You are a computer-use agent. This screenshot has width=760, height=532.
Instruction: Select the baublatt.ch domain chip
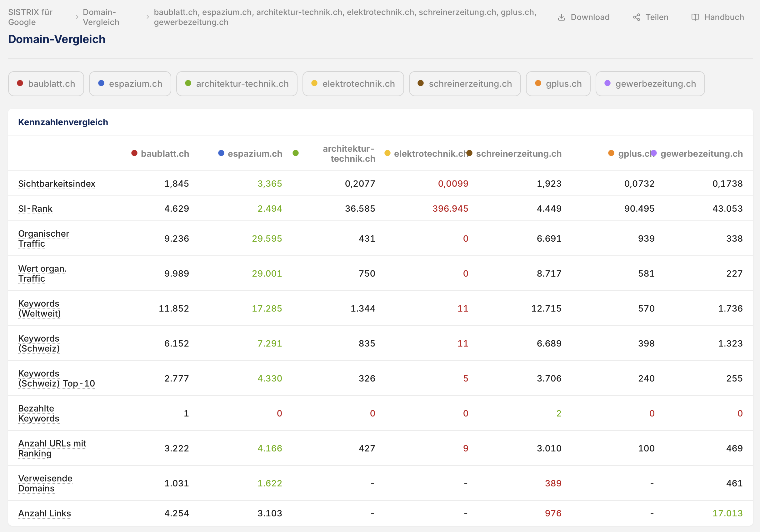click(x=46, y=84)
